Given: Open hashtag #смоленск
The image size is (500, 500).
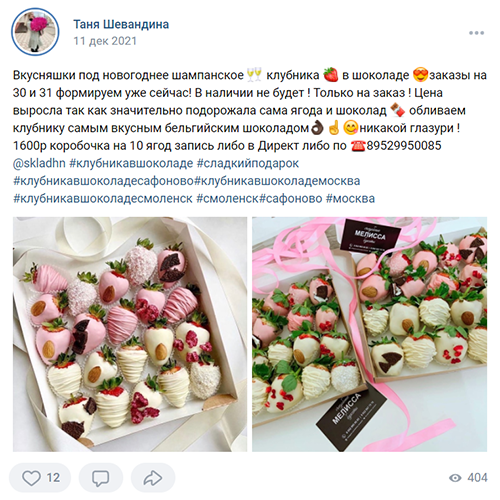Looking at the screenshot, I should [x=227, y=199].
